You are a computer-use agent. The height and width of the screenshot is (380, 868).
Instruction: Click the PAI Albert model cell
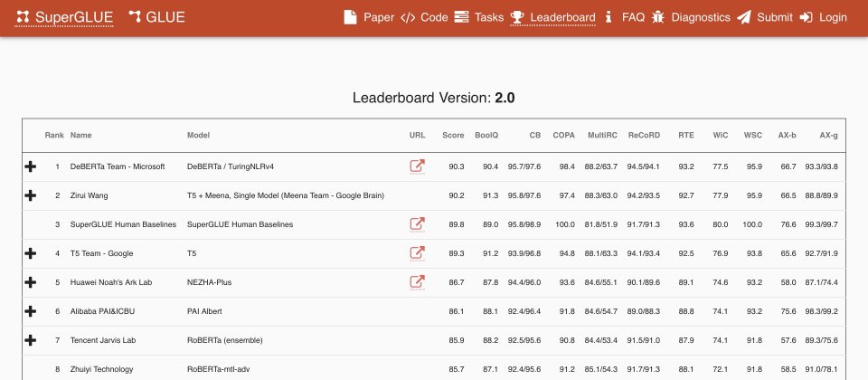[204, 310]
